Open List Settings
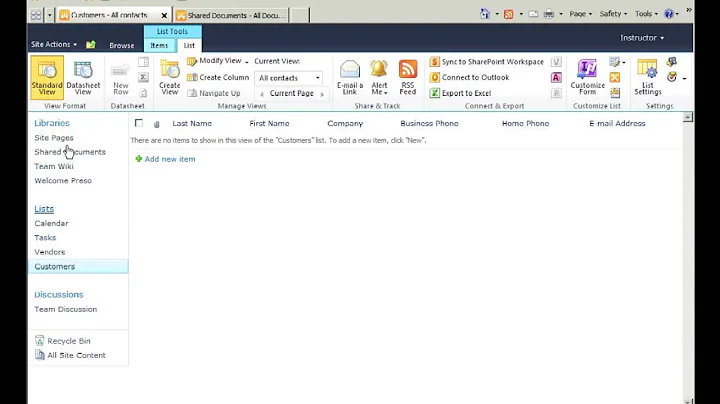 pos(647,78)
